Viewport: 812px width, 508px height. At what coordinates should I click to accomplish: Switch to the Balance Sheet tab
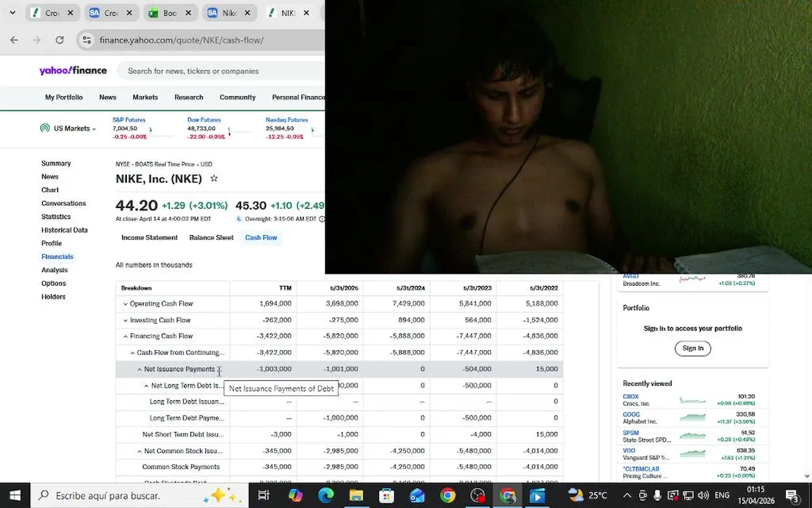tap(211, 237)
